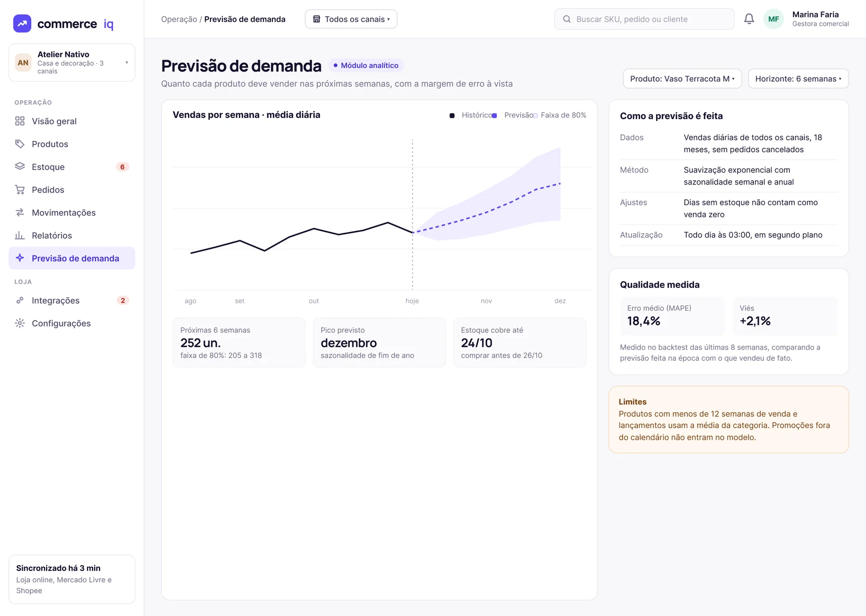Screen dimensions: 866x616
Task: Click the 252 un. forecast value
Action: pos(200,343)
